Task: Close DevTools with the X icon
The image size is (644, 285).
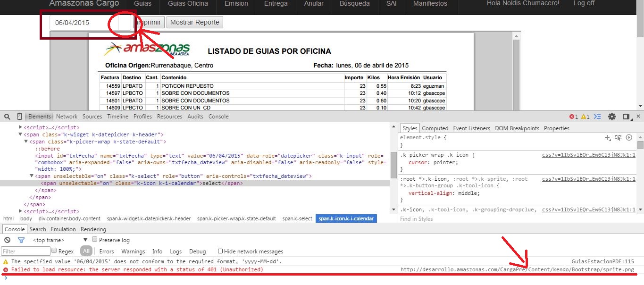Action: point(638,117)
